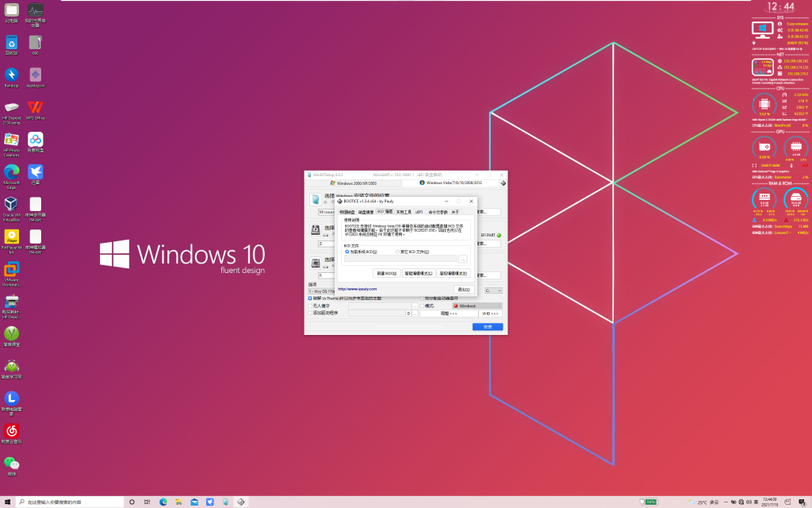Screen dimensions: 812x508
Task: Open the physical disk tab in BOOTICE
Action: 347,212
